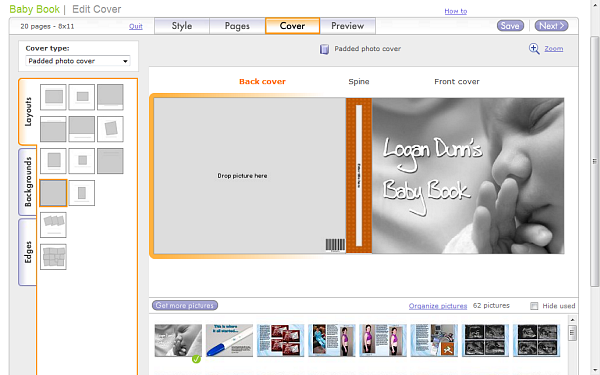600x375 pixels.
Task: Choose the tilted single photo layout
Action: point(110,129)
